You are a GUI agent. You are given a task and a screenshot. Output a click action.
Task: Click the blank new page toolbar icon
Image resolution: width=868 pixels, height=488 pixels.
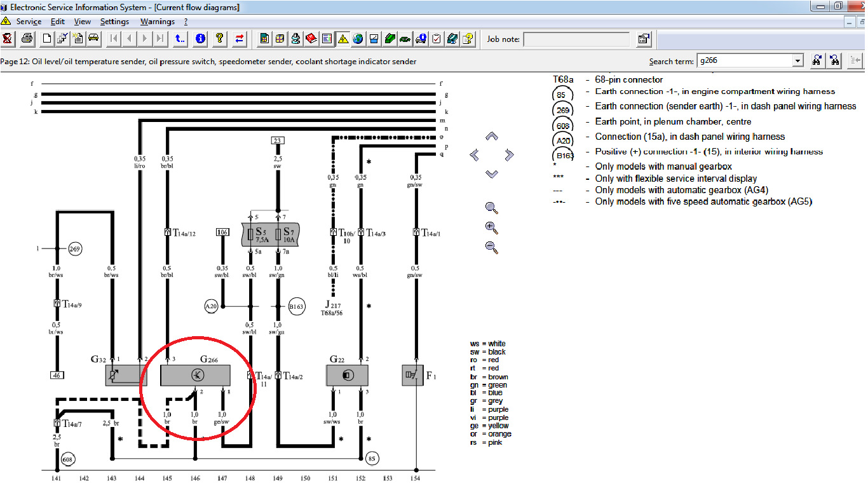(46, 39)
